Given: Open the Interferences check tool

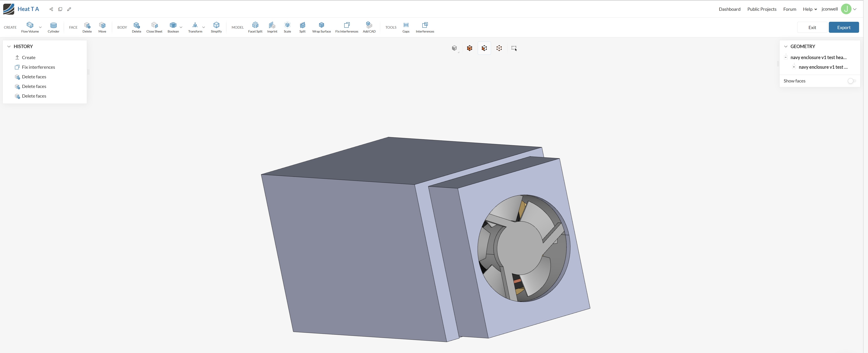Looking at the screenshot, I should pos(425,27).
